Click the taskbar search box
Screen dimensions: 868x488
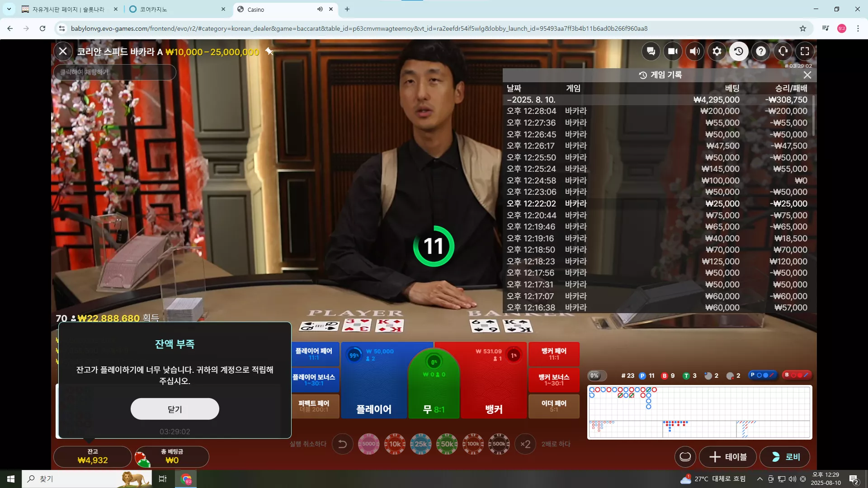88,479
